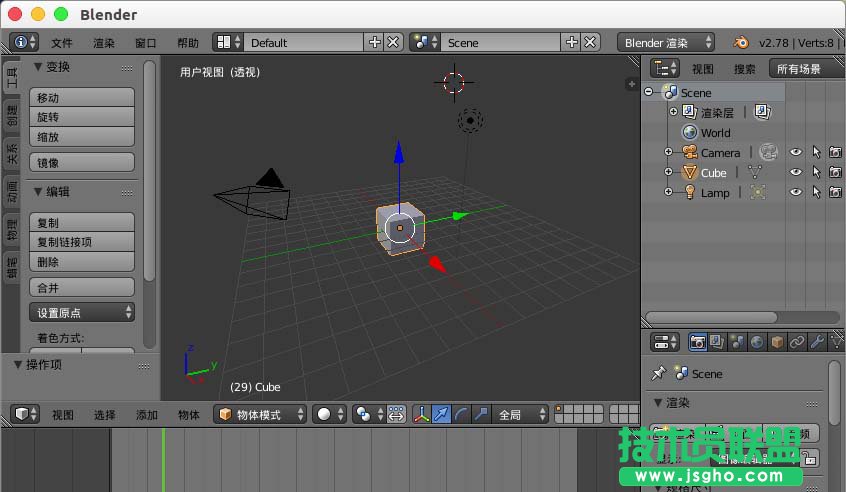The height and width of the screenshot is (492, 846).
Task: Open the 物体模式 interaction mode dropdown
Action: coord(261,414)
